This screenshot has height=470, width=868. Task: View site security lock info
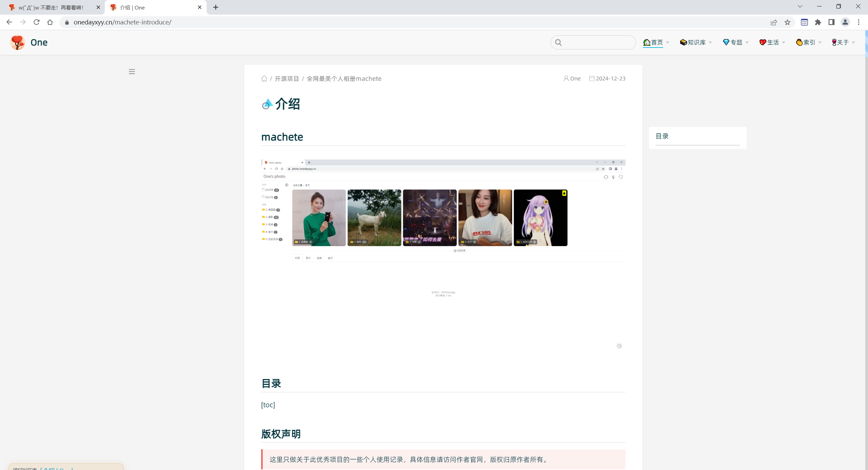[67, 22]
